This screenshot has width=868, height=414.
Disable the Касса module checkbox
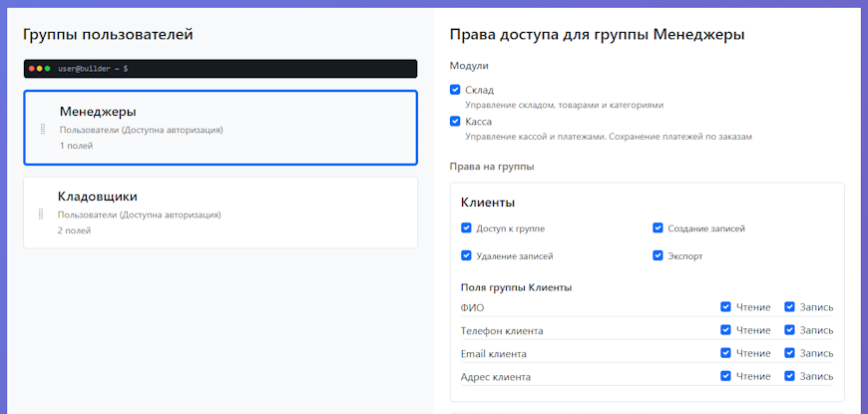pyautogui.click(x=456, y=122)
